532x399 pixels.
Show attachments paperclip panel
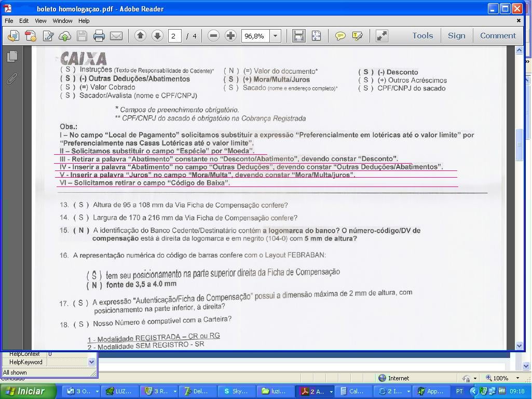[x=12, y=78]
